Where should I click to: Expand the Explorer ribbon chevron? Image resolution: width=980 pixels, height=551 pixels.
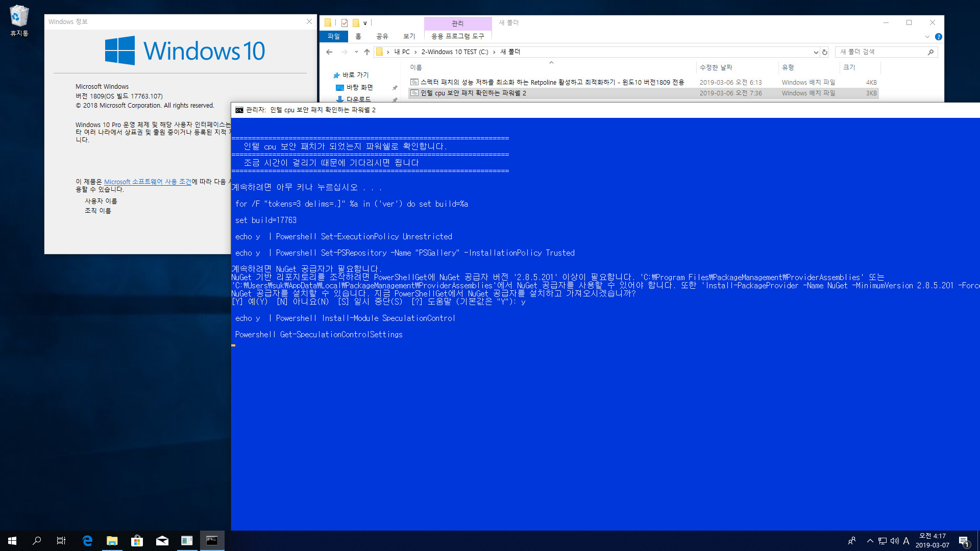pos(927,37)
